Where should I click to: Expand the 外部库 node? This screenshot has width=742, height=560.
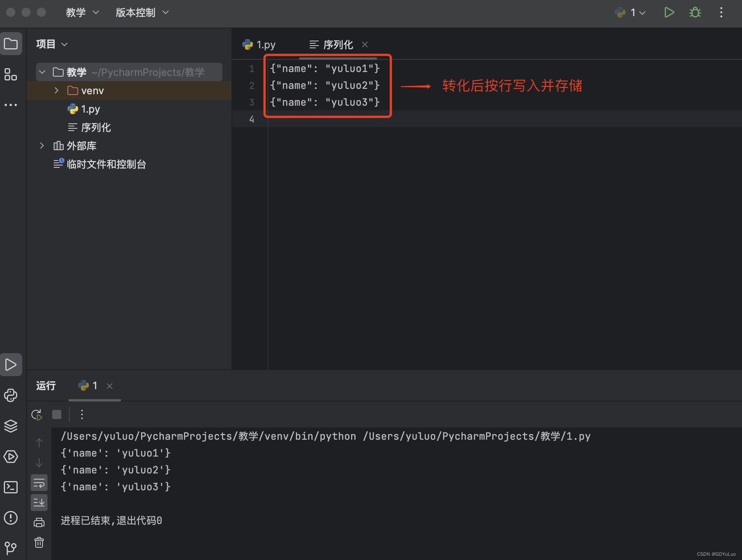click(x=42, y=146)
